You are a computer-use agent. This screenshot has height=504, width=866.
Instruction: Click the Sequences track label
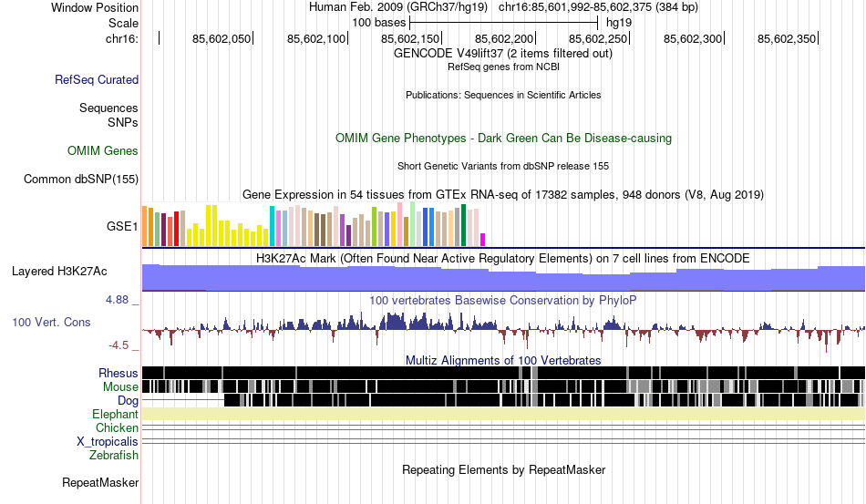coord(108,108)
